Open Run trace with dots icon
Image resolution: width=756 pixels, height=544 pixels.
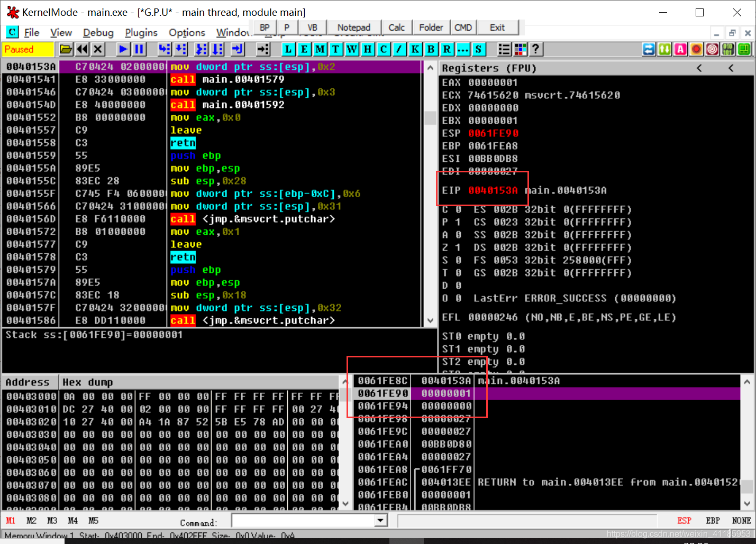click(463, 49)
